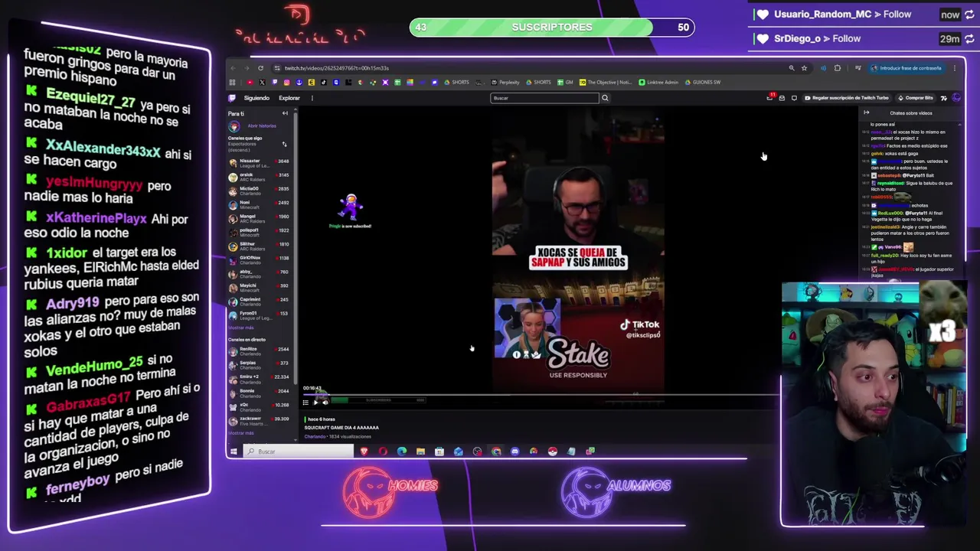Click Regalar suscripción de Twitch Turbo
Viewport: 980px width, 551px height.
[x=847, y=98]
